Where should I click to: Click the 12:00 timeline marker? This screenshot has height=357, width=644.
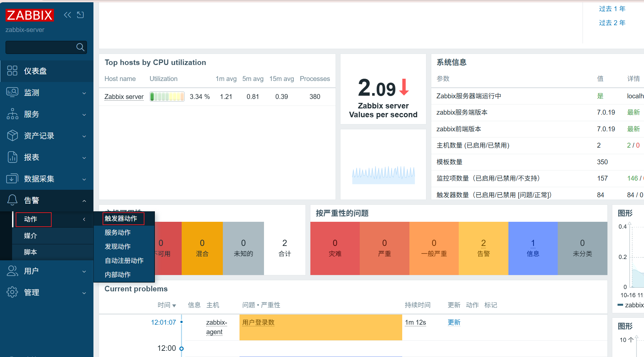point(182,349)
